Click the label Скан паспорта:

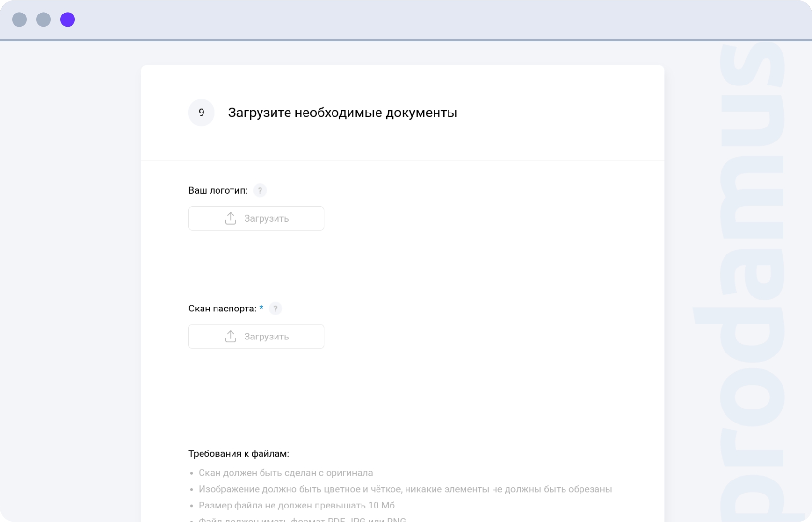click(222, 309)
